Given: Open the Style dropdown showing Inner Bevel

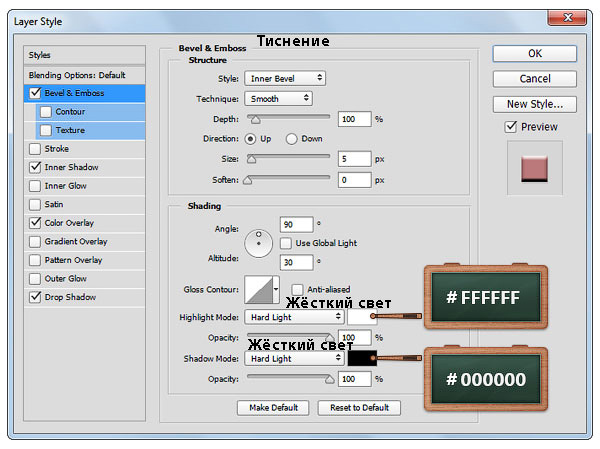Looking at the screenshot, I should (x=285, y=78).
